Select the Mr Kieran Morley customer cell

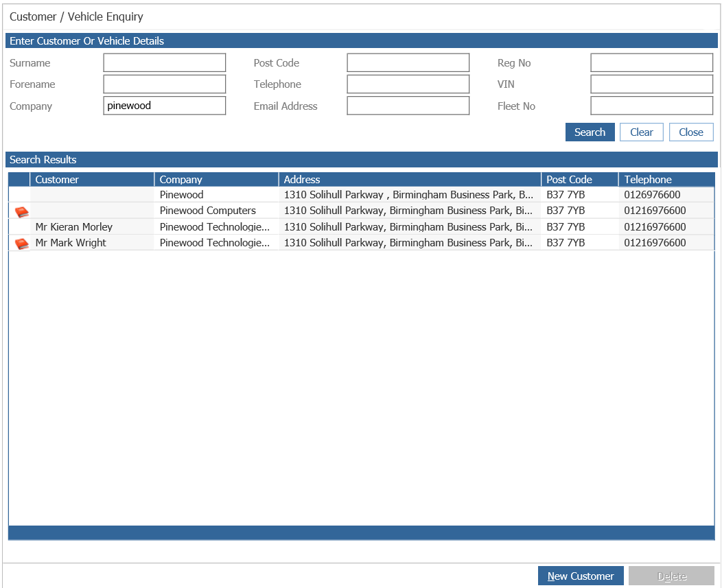coord(92,226)
